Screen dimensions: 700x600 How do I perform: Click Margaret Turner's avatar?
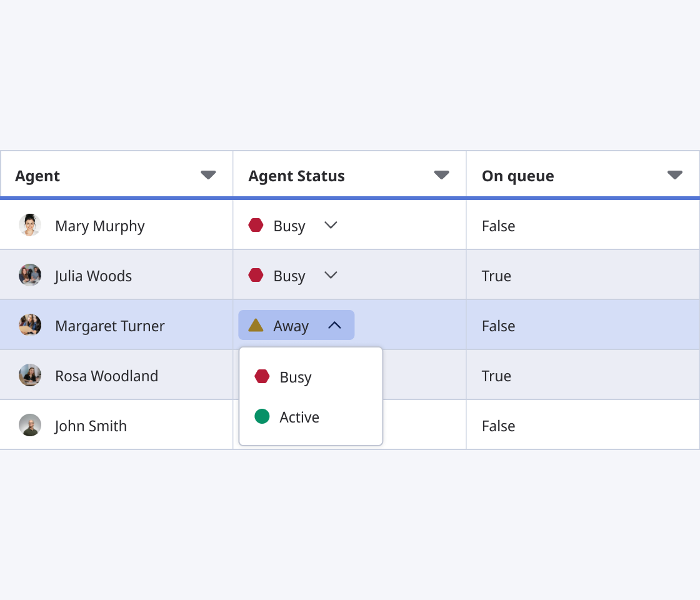click(30, 325)
